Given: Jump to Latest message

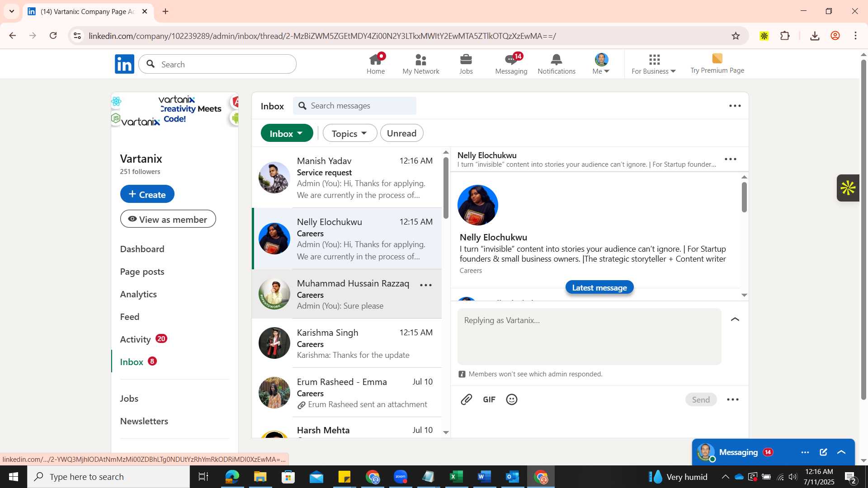Looking at the screenshot, I should (599, 287).
